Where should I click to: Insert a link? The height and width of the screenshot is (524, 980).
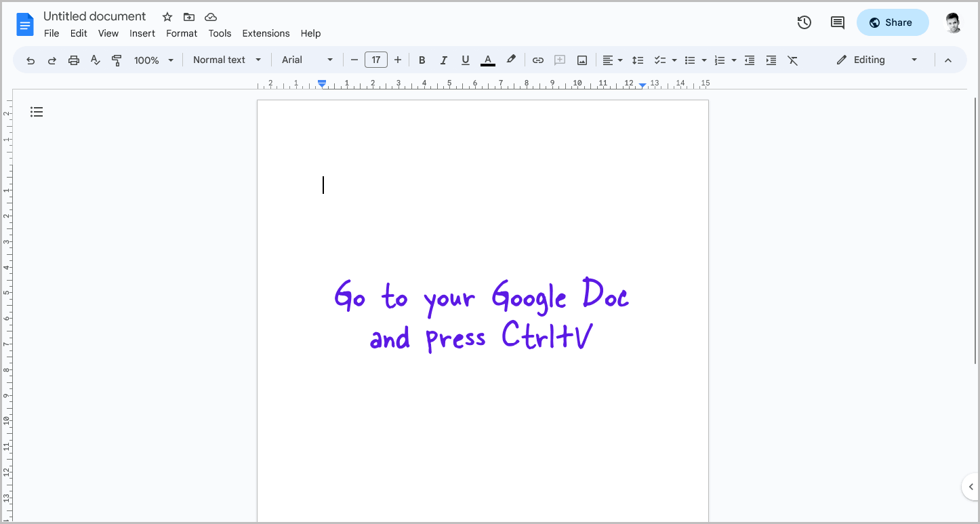pyautogui.click(x=538, y=60)
